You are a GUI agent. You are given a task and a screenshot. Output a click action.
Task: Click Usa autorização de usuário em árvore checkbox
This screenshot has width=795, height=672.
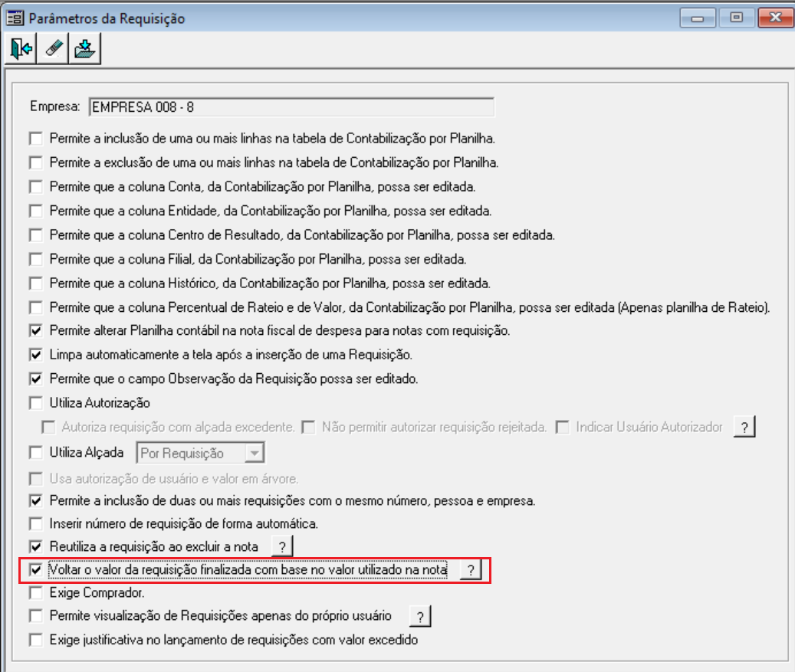click(x=36, y=479)
